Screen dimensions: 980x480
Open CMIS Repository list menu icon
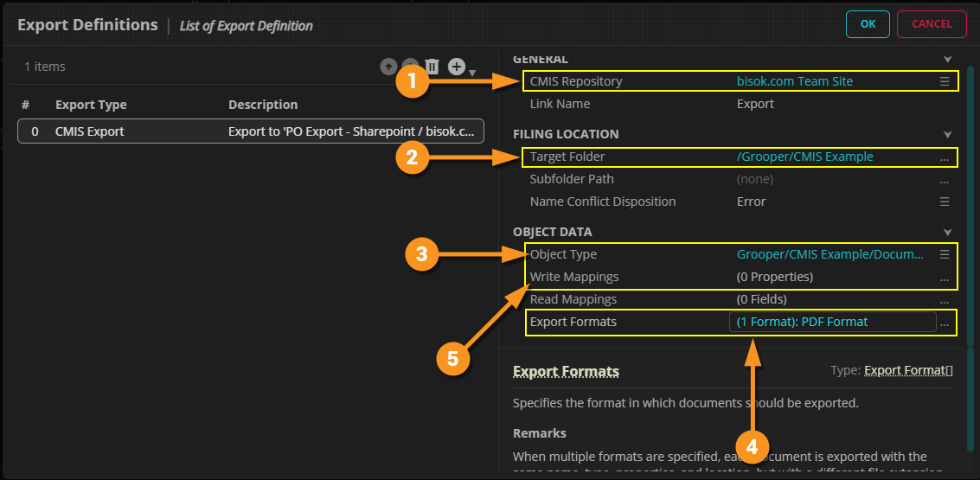945,81
